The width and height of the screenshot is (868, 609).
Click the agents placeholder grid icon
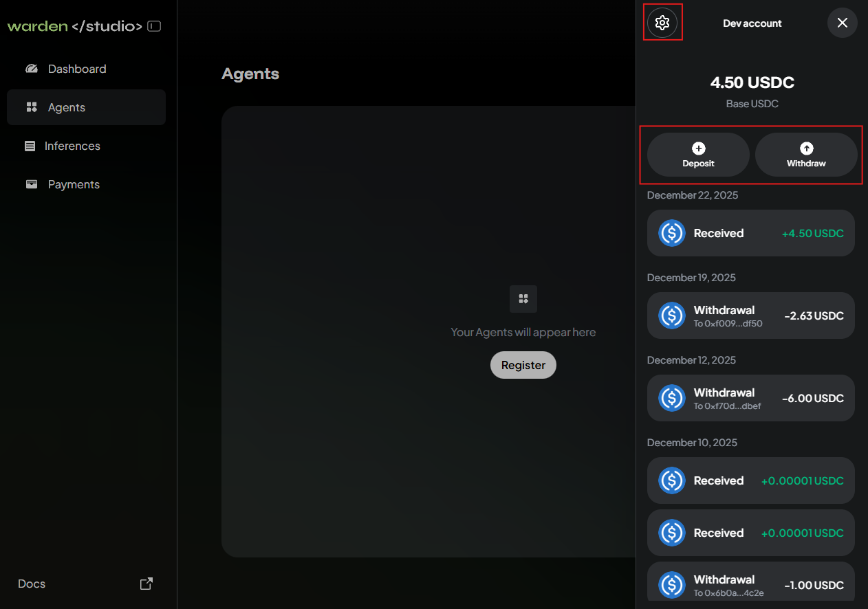(x=523, y=299)
